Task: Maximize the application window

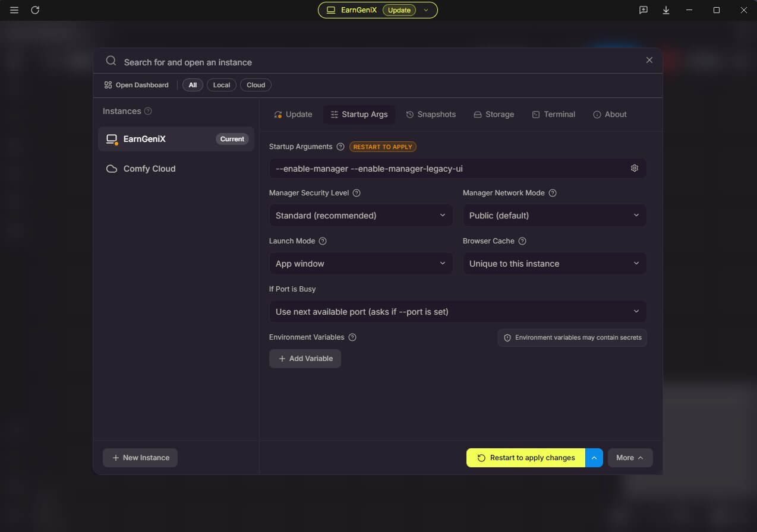Action: pyautogui.click(x=717, y=10)
